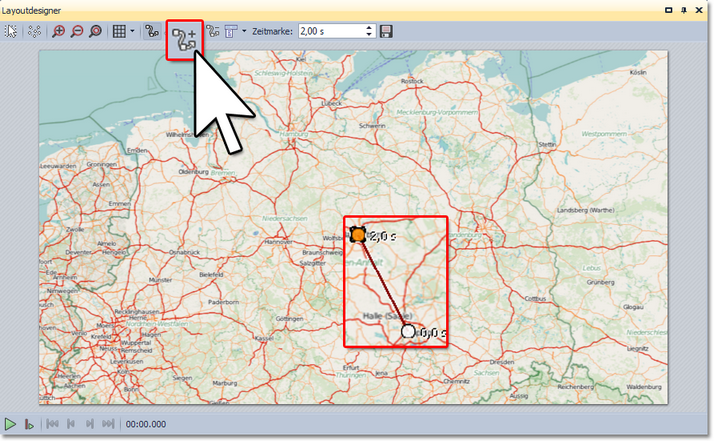The image size is (714, 441).
Task: Increase the Zeitmarke value with up arrow
Action: click(370, 27)
